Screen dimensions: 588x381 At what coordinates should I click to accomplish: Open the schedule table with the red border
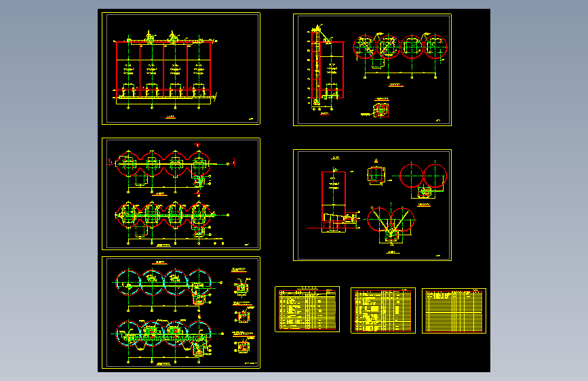click(x=383, y=310)
